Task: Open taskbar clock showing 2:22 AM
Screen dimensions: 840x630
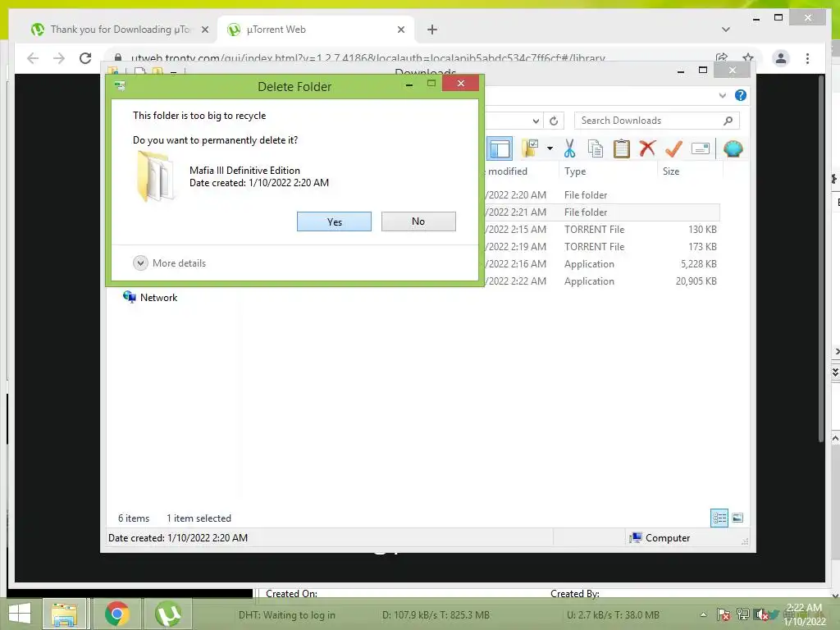Action: (804, 614)
